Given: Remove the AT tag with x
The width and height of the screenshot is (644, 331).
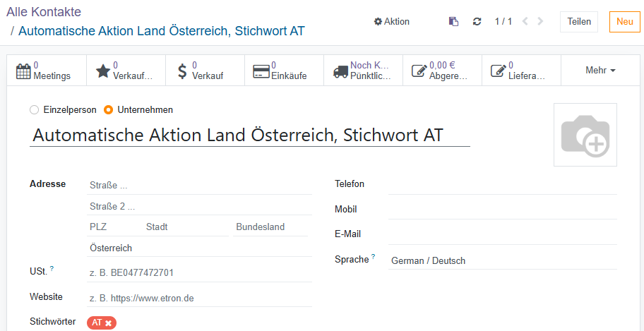Looking at the screenshot, I should coord(109,323).
